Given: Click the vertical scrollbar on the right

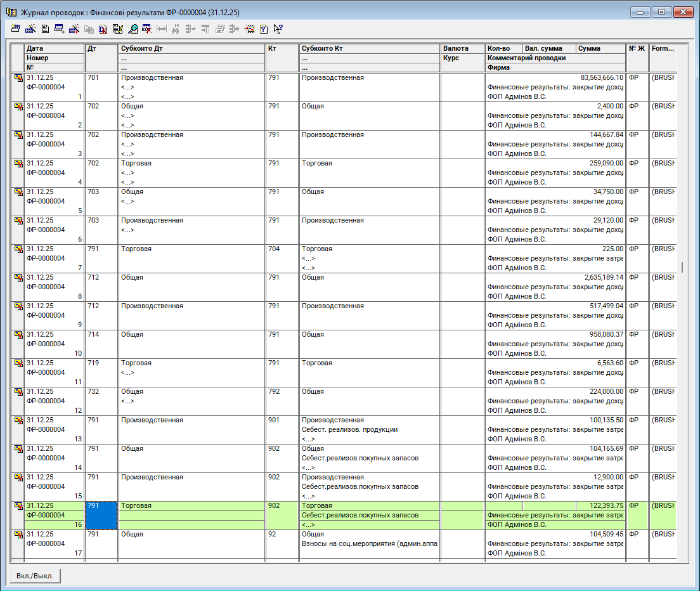Looking at the screenshot, I should coord(682,267).
